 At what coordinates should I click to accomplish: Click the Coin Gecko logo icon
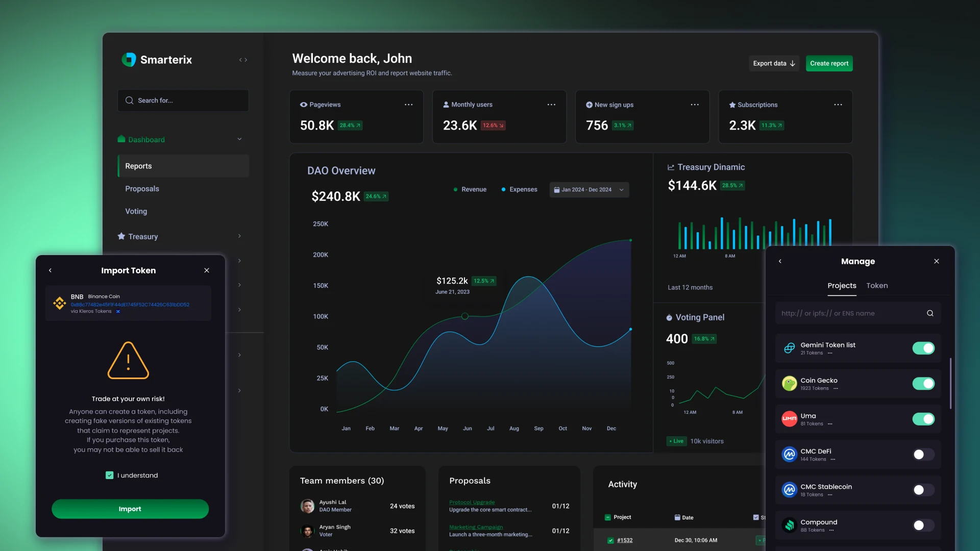click(x=789, y=384)
